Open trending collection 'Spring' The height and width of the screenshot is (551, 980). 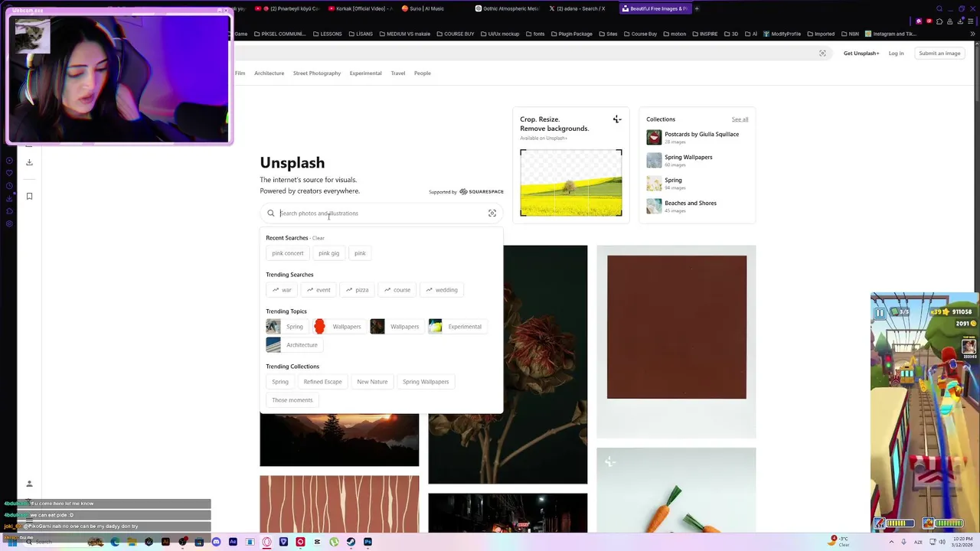pyautogui.click(x=280, y=382)
